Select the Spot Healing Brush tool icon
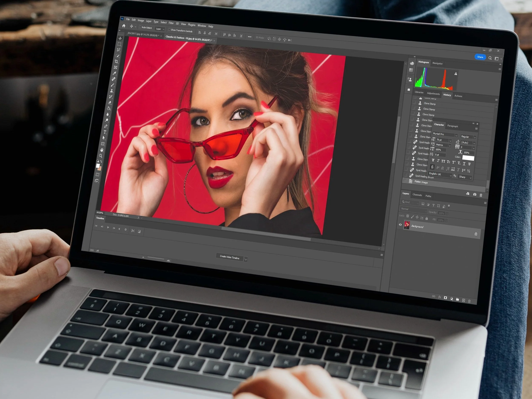 (113, 79)
